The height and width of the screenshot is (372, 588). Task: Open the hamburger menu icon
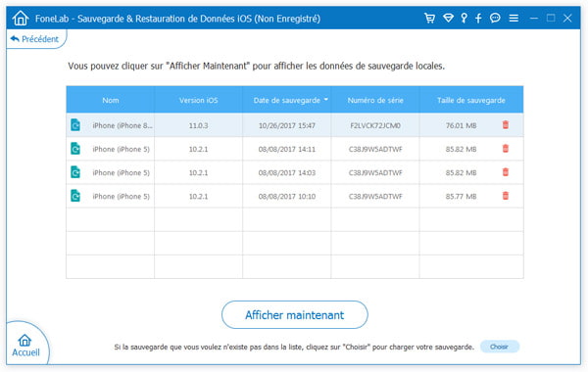[x=514, y=18]
